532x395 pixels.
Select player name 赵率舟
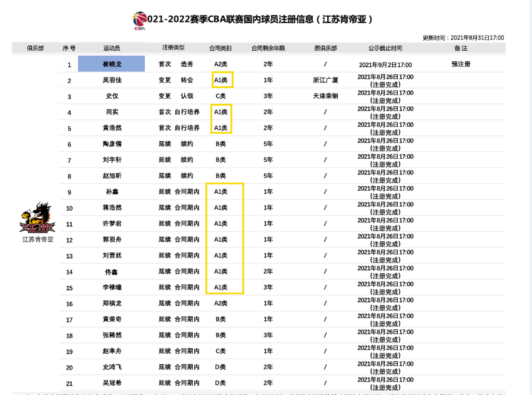point(112,351)
